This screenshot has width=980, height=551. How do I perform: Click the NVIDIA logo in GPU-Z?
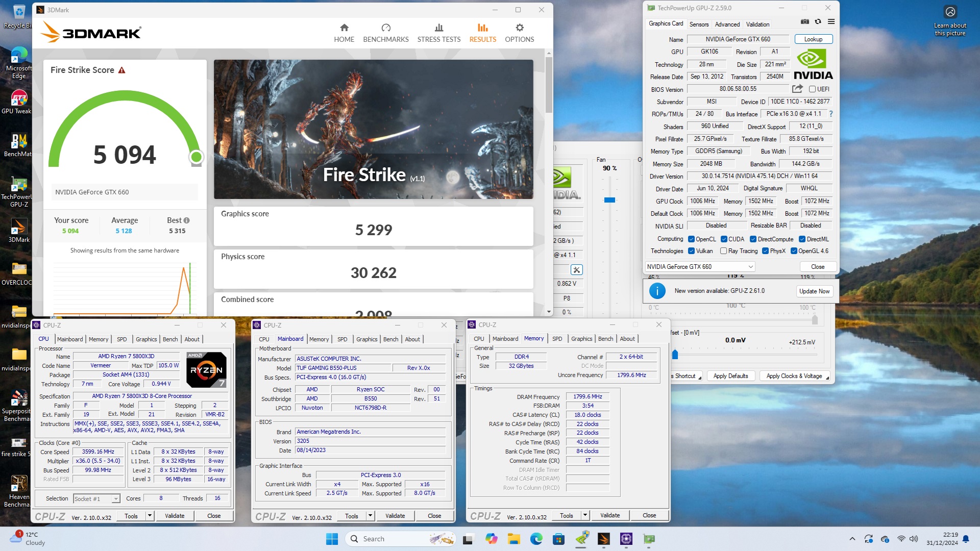click(813, 64)
